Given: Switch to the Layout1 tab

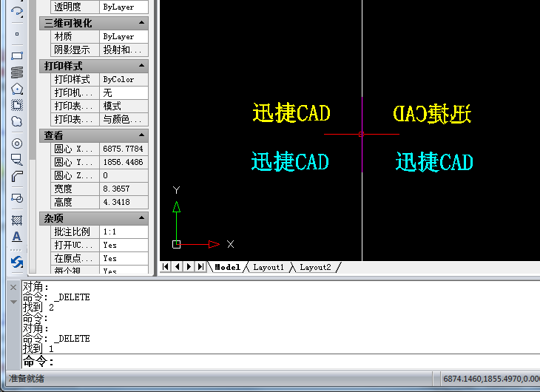Looking at the screenshot, I should pyautogui.click(x=269, y=267).
